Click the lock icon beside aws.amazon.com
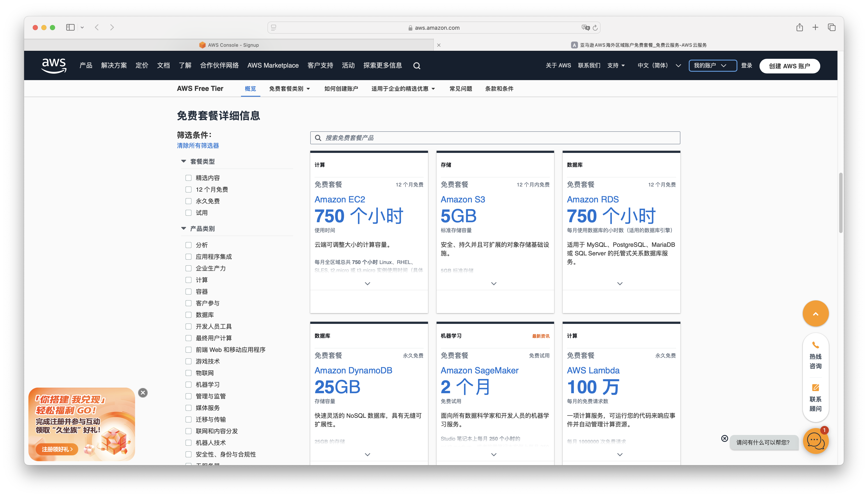Image resolution: width=868 pixels, height=497 pixels. [x=410, y=28]
